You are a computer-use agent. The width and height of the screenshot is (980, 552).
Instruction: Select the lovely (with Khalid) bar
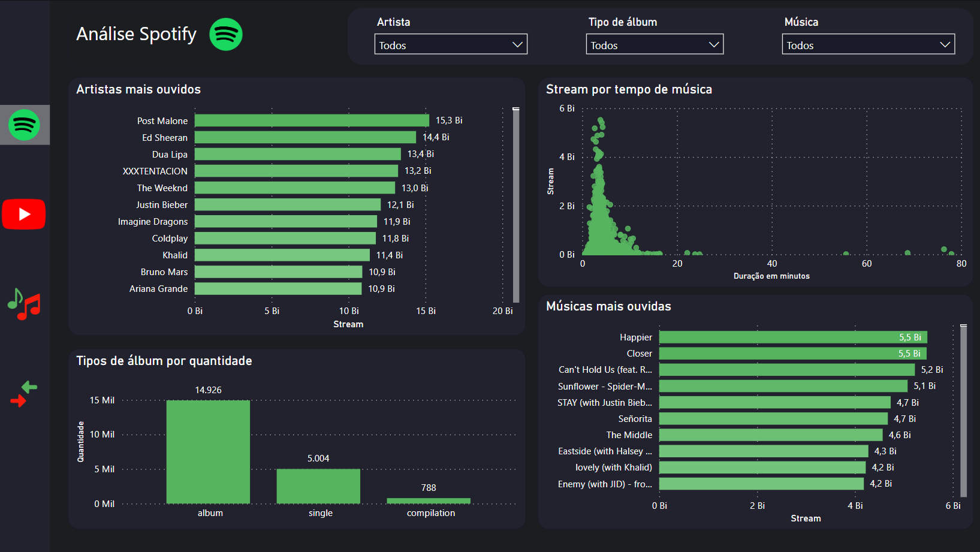point(762,467)
